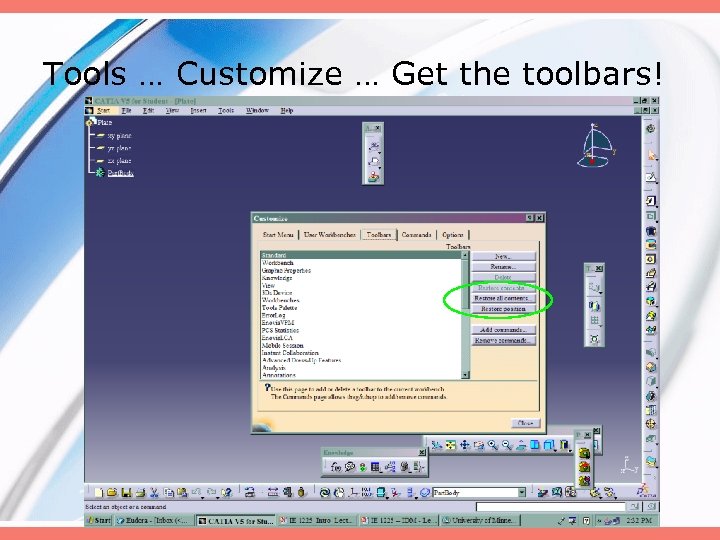The height and width of the screenshot is (540, 720).
Task: Open the Undo history dropdown arrow
Action: (202, 497)
